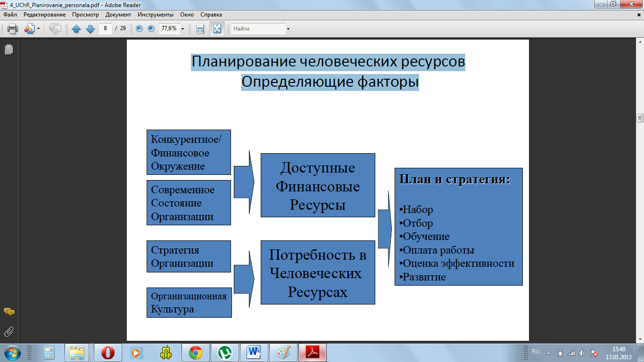Click the Современное Состояние Организации box

point(189,203)
